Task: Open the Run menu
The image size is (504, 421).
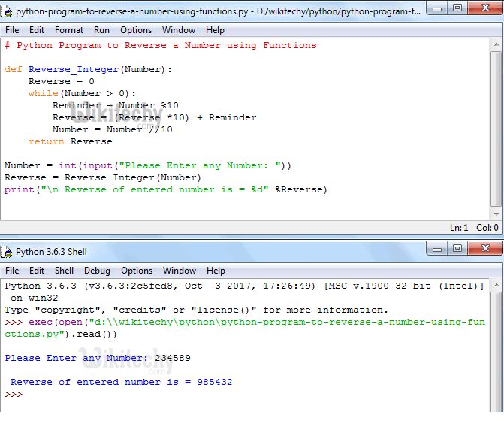Action: click(x=101, y=30)
